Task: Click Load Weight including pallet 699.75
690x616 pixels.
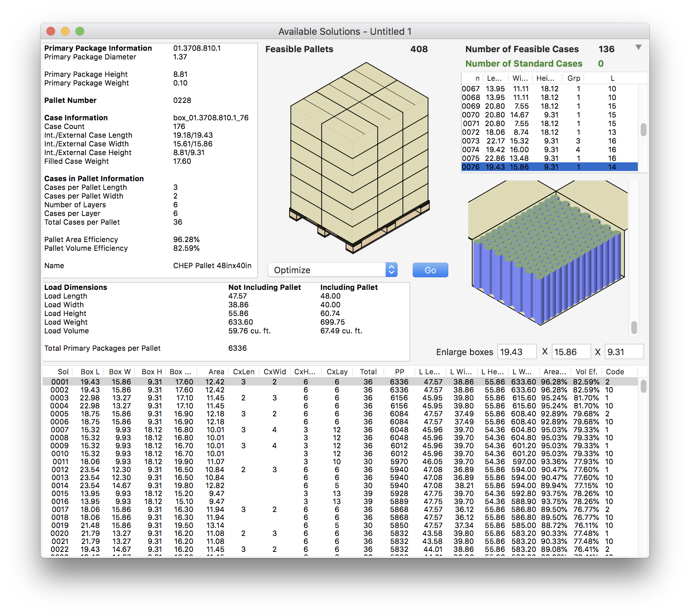Action: pyautogui.click(x=333, y=322)
